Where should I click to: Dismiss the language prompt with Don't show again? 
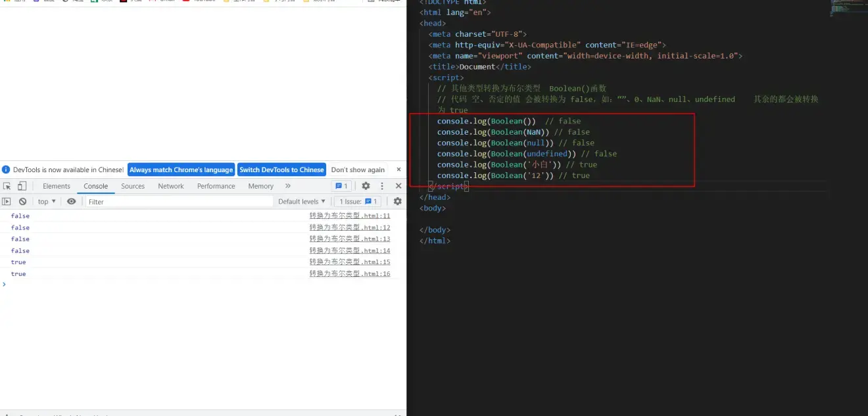coord(357,170)
